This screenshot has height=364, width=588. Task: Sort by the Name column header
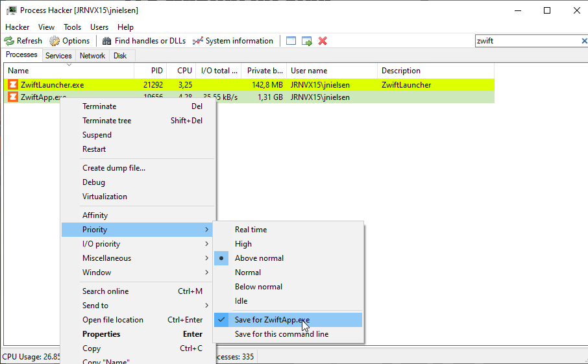69,71
